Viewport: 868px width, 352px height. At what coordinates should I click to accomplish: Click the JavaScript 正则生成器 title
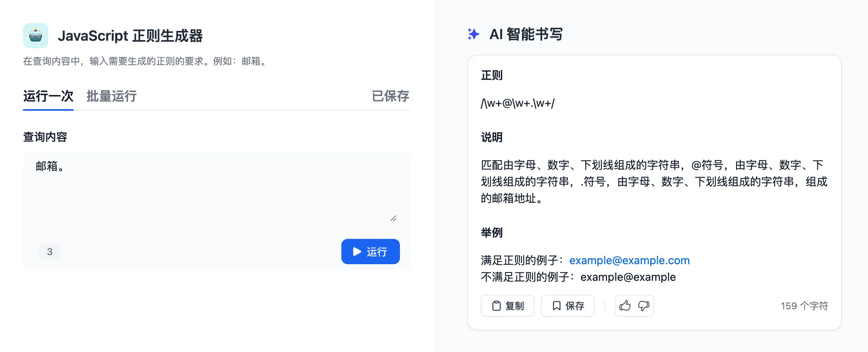click(x=130, y=36)
